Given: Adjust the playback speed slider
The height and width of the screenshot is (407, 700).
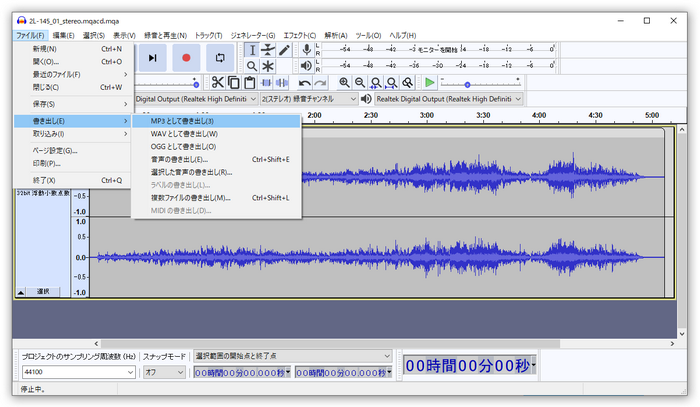Looking at the screenshot, I should (x=467, y=84).
